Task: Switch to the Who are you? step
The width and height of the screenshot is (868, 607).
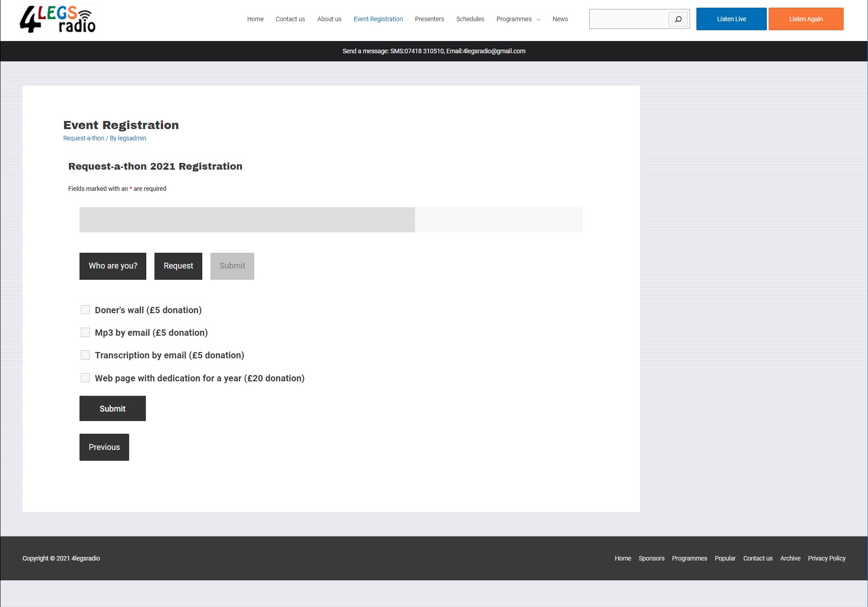Action: click(113, 266)
